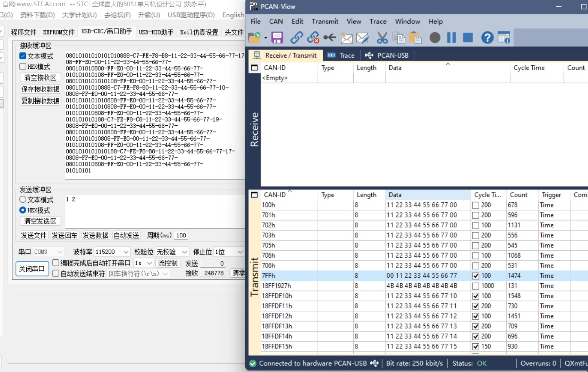Click the PCAN-View title bar app icon
Screen dimensions: 588x372
coord(254,6)
